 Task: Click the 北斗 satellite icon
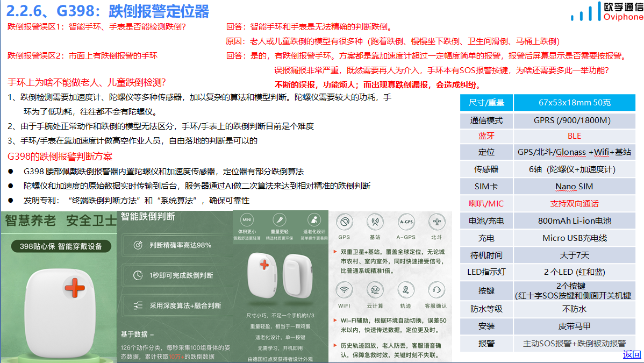[437, 222]
